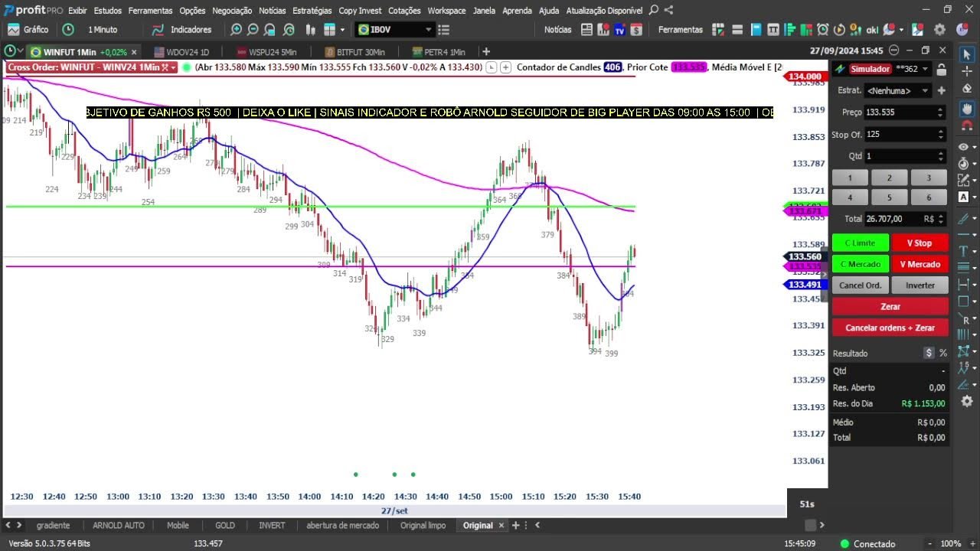Click the calendar icon with S
980x551 pixels.
[x=636, y=30]
